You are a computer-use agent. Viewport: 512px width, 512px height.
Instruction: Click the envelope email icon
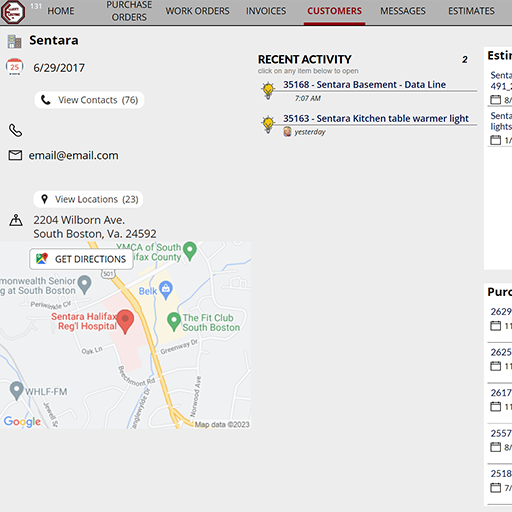pos(15,155)
